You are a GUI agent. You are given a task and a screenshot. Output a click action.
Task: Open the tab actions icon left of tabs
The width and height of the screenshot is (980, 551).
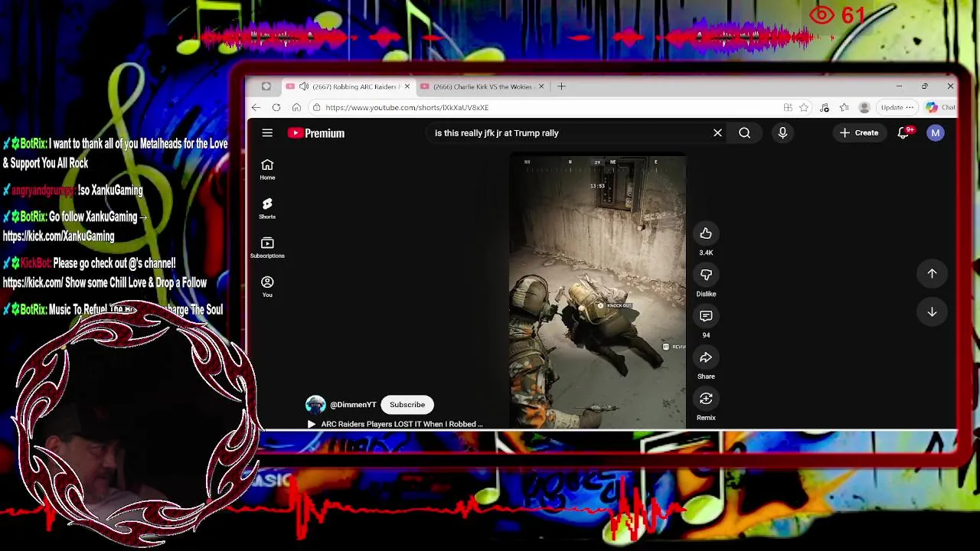tap(266, 86)
